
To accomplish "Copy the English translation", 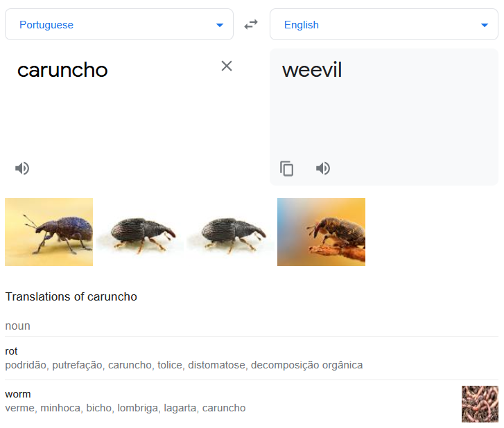I will 286,168.
